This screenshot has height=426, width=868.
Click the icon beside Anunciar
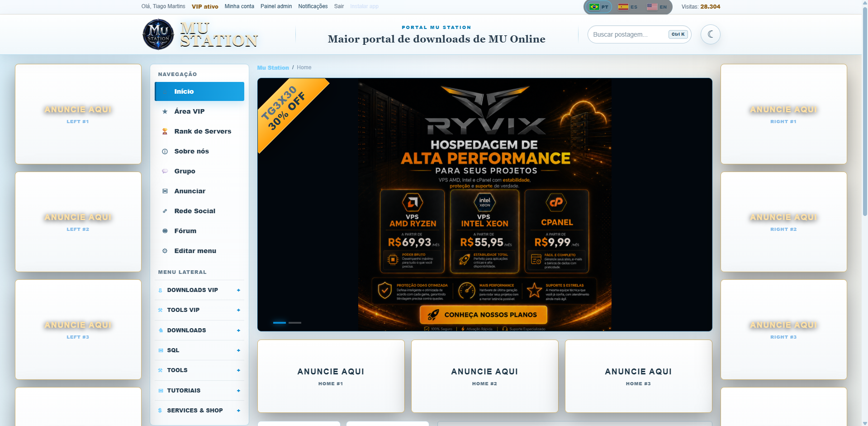click(165, 191)
